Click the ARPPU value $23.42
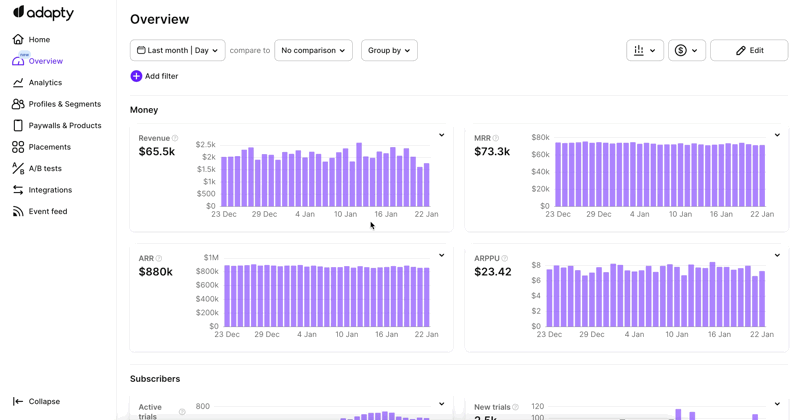Image resolution: width=800 pixels, height=420 pixels. coord(493,272)
